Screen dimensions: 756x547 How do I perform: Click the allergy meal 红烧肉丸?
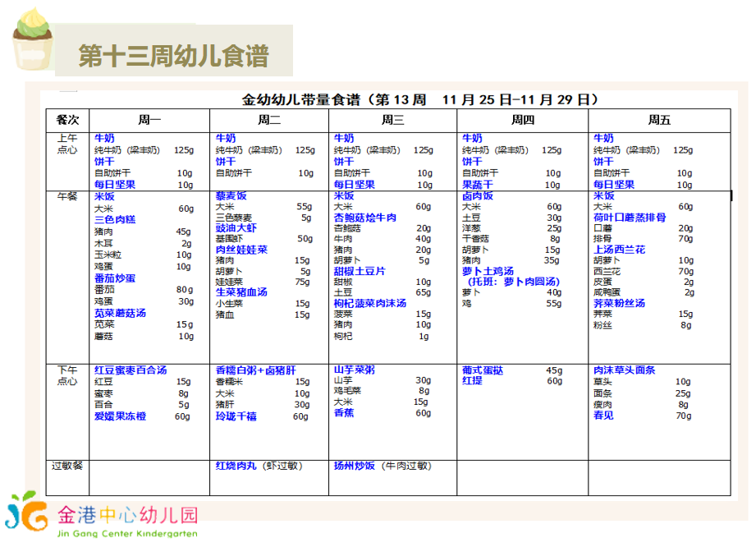(236, 466)
